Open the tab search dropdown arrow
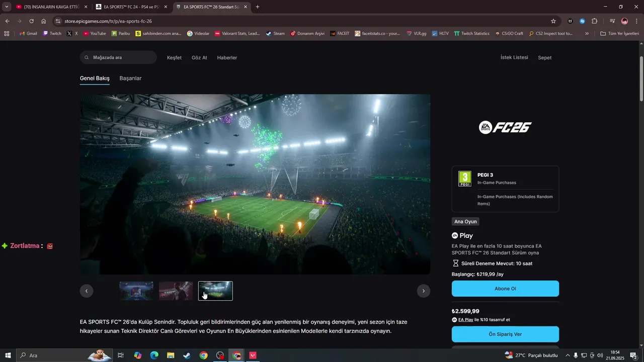This screenshot has height=362, width=644. (x=7, y=7)
